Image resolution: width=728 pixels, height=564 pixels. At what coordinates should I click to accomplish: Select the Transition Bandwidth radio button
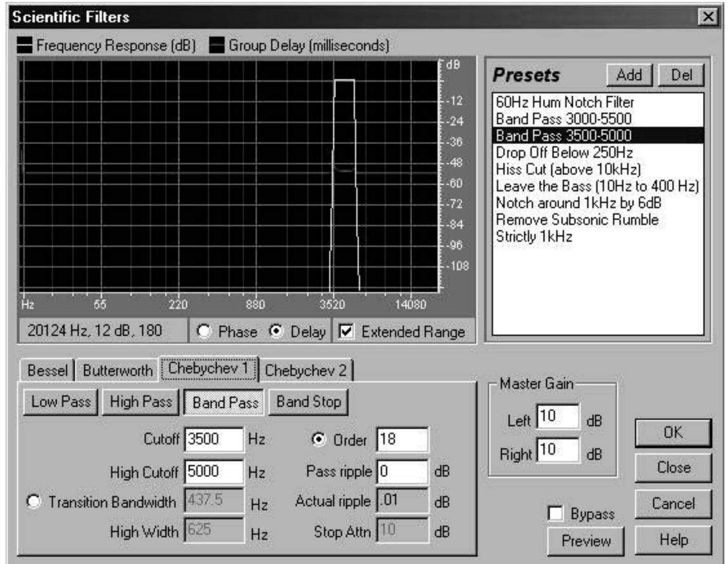pyautogui.click(x=34, y=501)
